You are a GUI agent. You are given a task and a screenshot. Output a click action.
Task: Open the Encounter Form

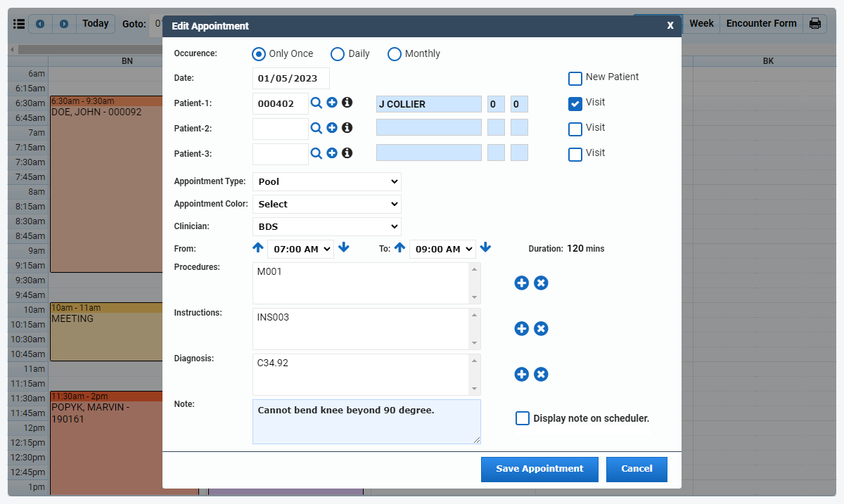[x=760, y=23]
